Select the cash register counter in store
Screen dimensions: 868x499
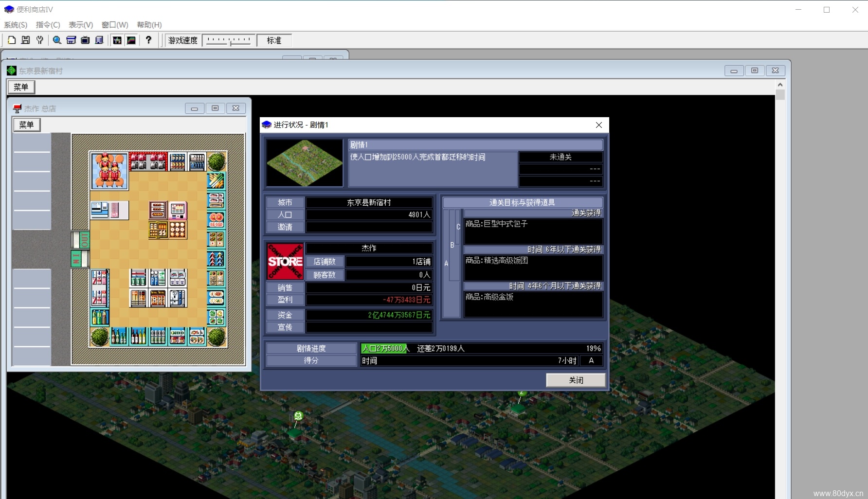(x=109, y=210)
